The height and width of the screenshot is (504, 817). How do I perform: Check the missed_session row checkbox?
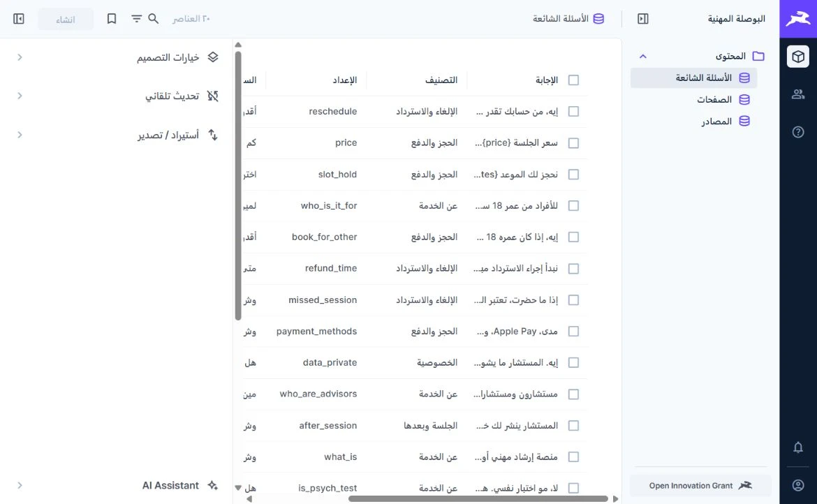(574, 300)
